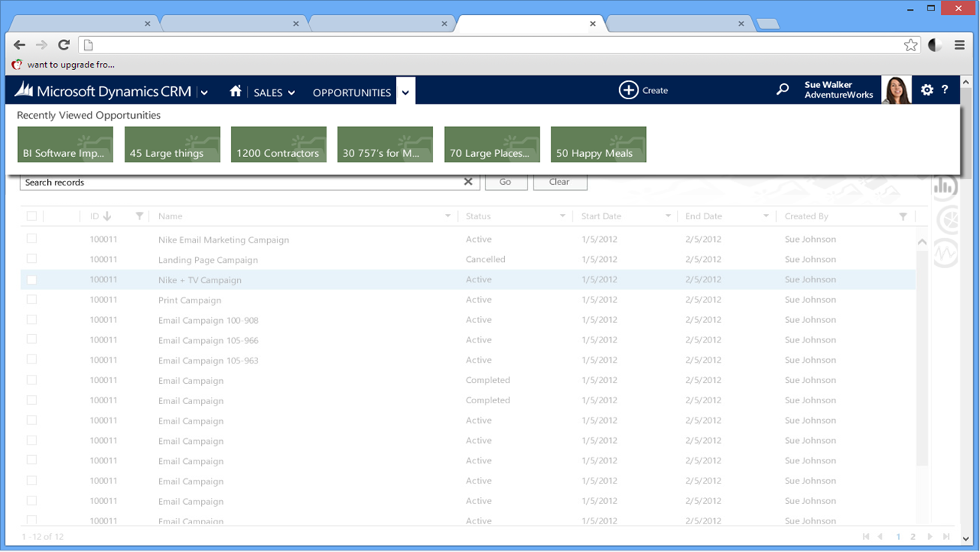Check the Nike Email Marketing Campaign checkbox
Viewport: 980px width, 552px height.
(32, 239)
